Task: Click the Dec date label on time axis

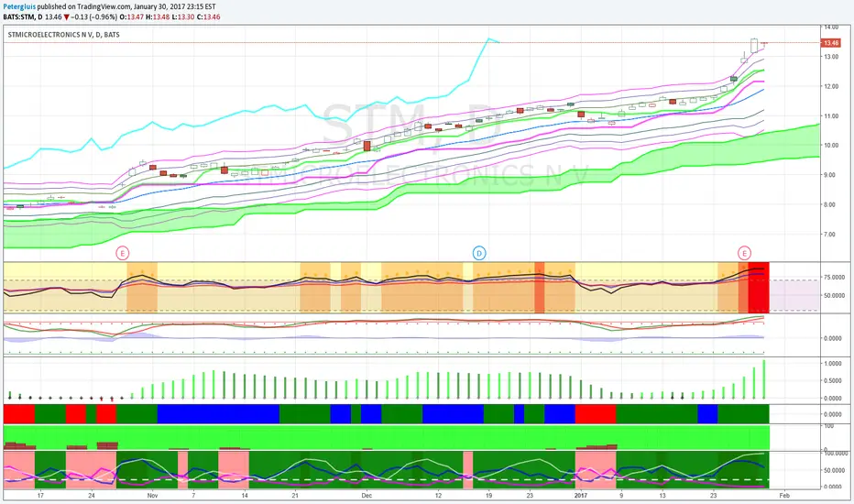Action: pos(366,495)
